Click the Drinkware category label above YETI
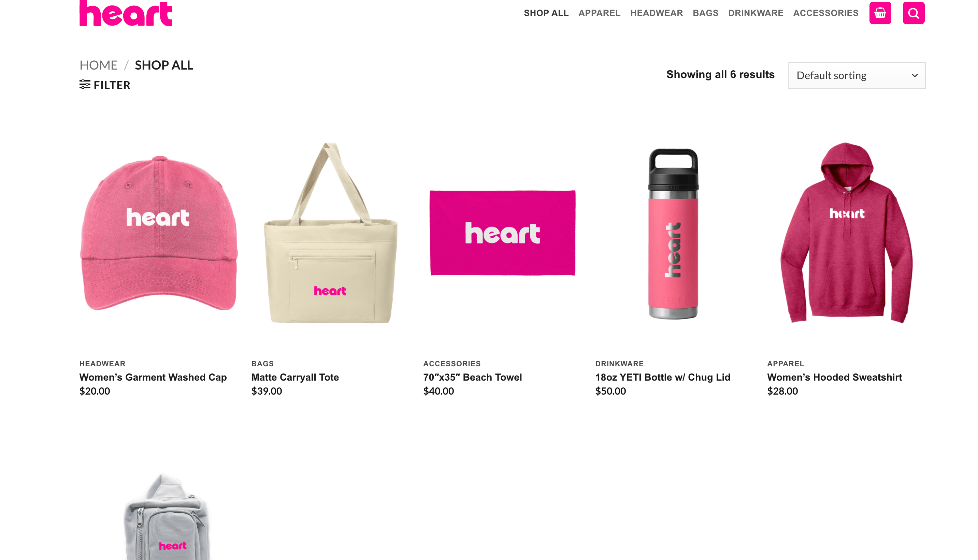Screen dimensions: 978x560 pyautogui.click(x=619, y=364)
